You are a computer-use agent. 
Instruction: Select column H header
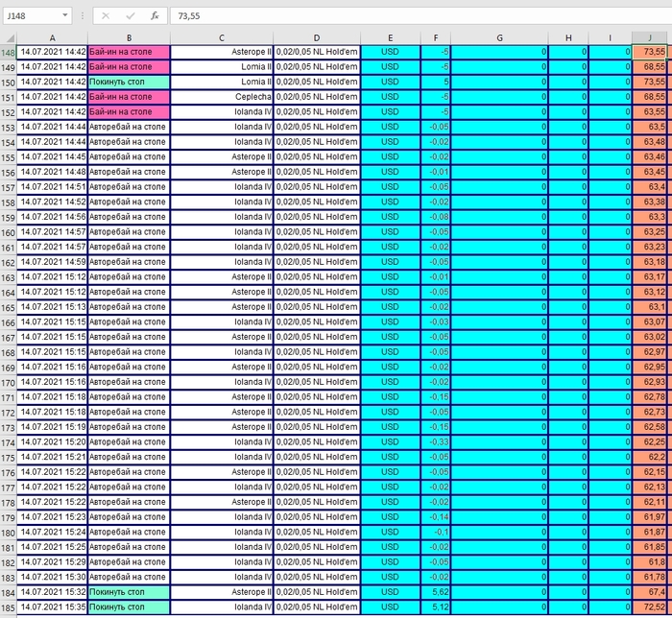coord(568,38)
